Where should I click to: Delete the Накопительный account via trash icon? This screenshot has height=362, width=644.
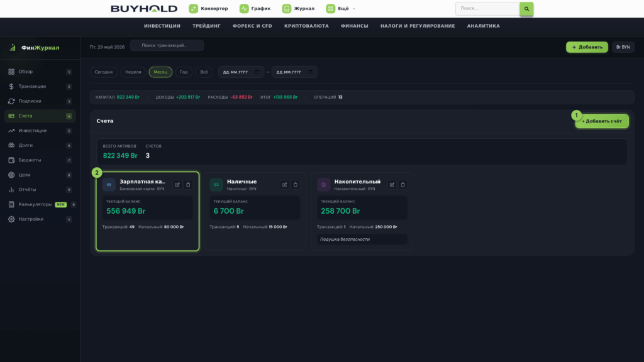[x=403, y=185]
